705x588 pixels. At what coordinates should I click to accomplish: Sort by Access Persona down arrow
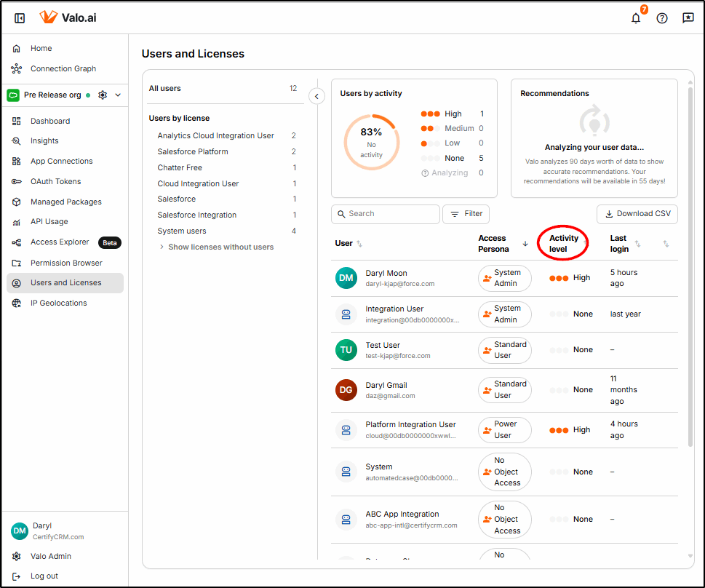coord(525,244)
